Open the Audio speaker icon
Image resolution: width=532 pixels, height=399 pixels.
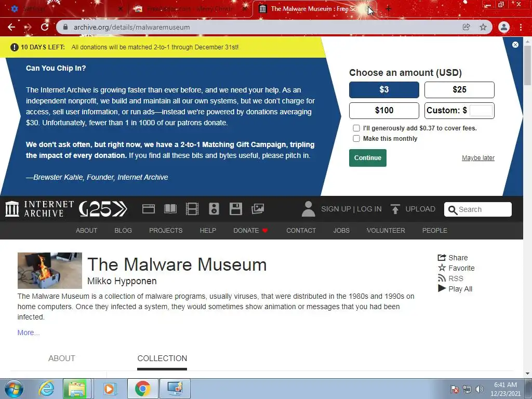point(214,209)
